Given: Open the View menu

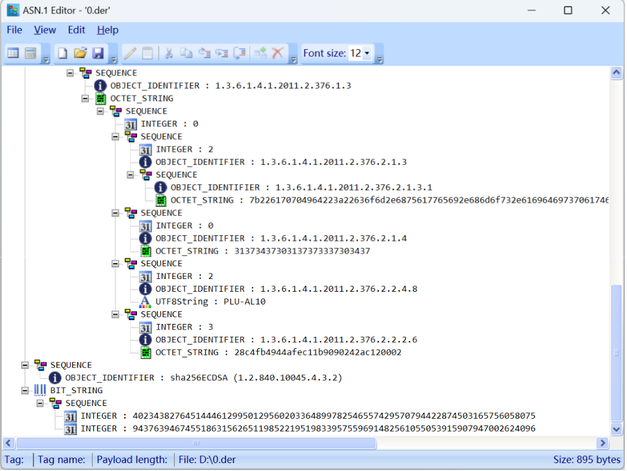Looking at the screenshot, I should (45, 30).
